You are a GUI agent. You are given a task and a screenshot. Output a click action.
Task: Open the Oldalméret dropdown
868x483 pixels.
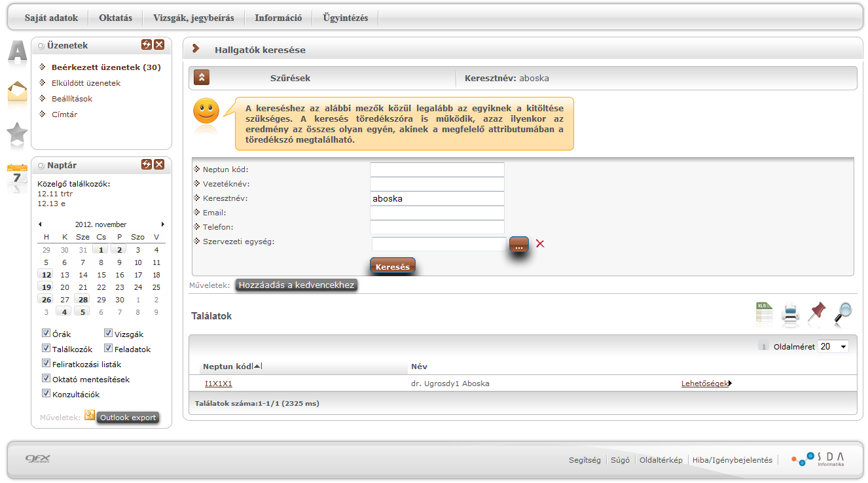pyautogui.click(x=833, y=346)
